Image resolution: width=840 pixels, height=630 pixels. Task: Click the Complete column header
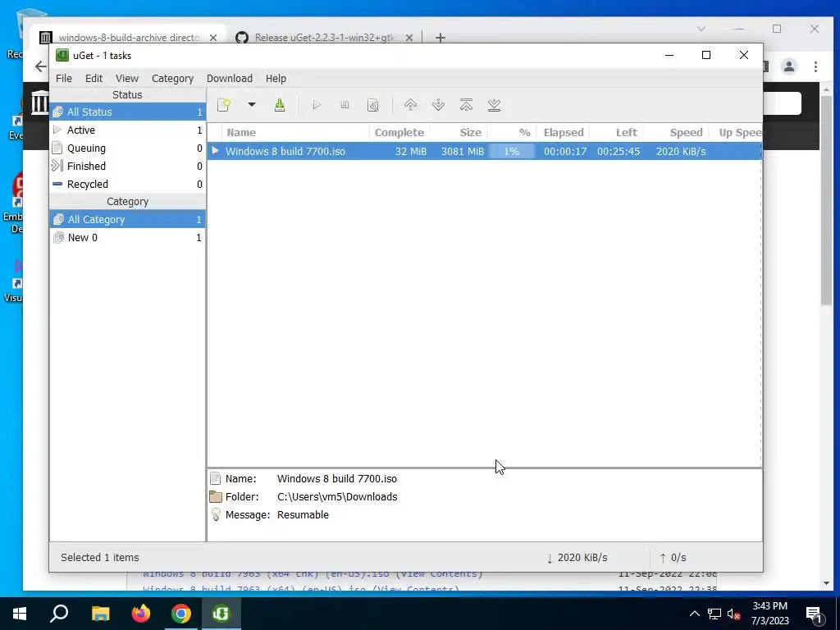click(x=399, y=132)
